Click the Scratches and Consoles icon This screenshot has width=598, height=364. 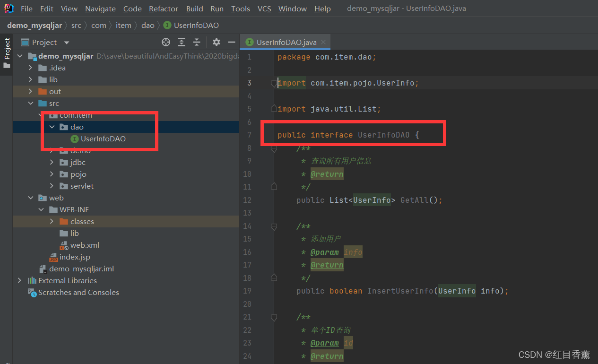click(x=32, y=293)
